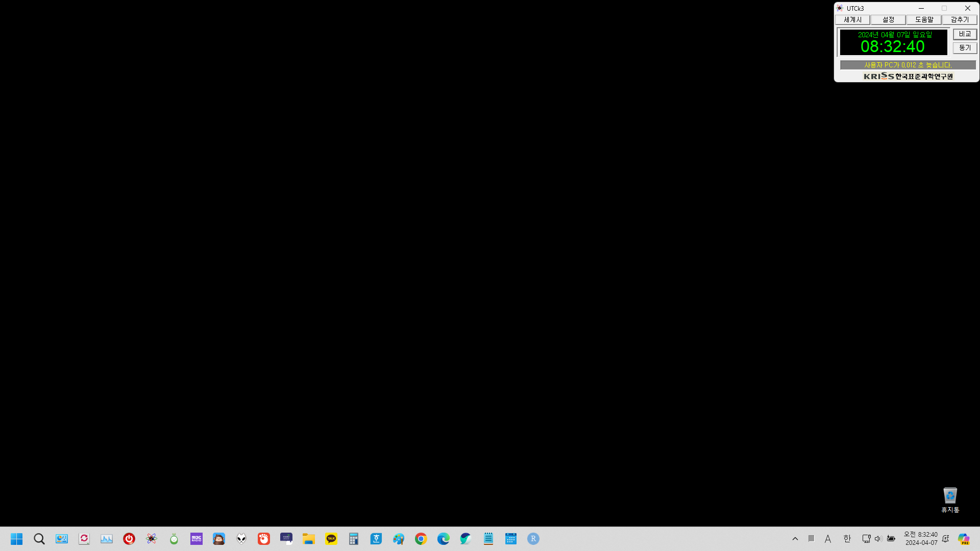Launch Google Chrome from the taskbar
The height and width of the screenshot is (551, 980).
(x=421, y=539)
